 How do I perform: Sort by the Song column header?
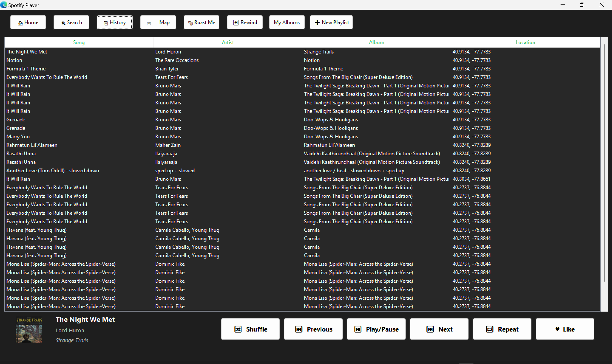click(x=79, y=42)
